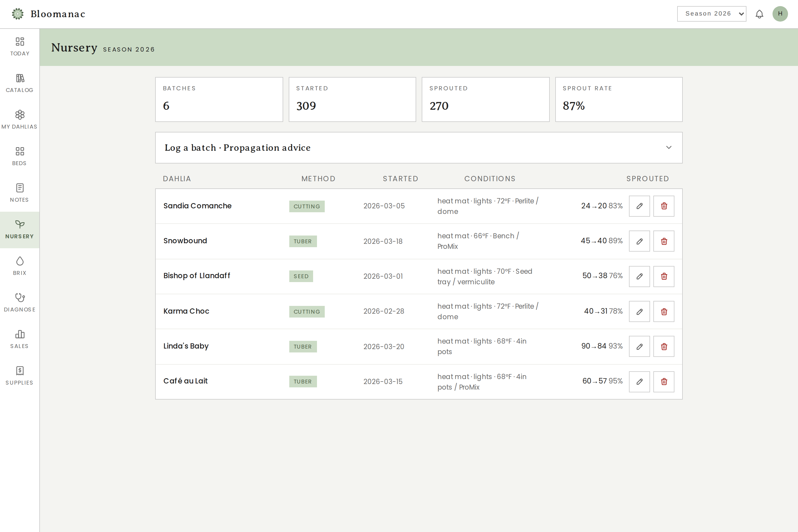Click the Bloomanac flower logo
The height and width of the screenshot is (532, 798).
click(18, 14)
